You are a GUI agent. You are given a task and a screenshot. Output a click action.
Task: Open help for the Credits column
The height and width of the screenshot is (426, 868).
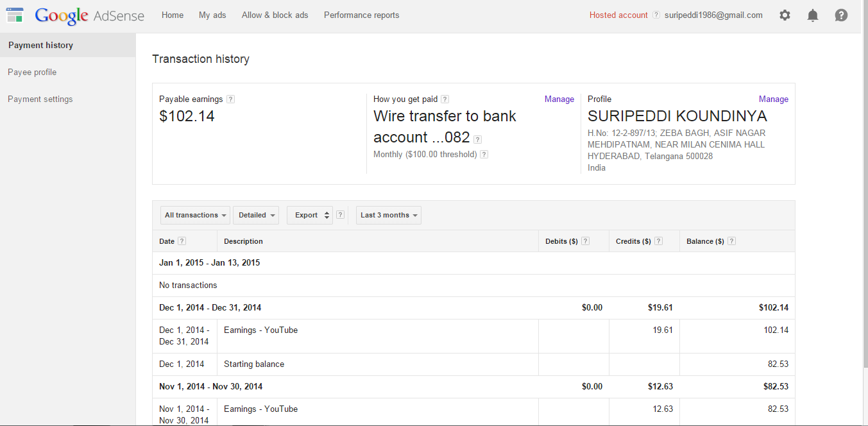[x=658, y=241]
